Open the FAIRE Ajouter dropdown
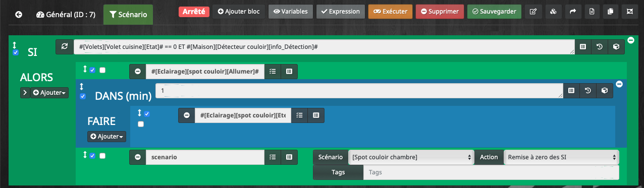Screen dimensions: 644x188 pyautogui.click(x=106, y=137)
